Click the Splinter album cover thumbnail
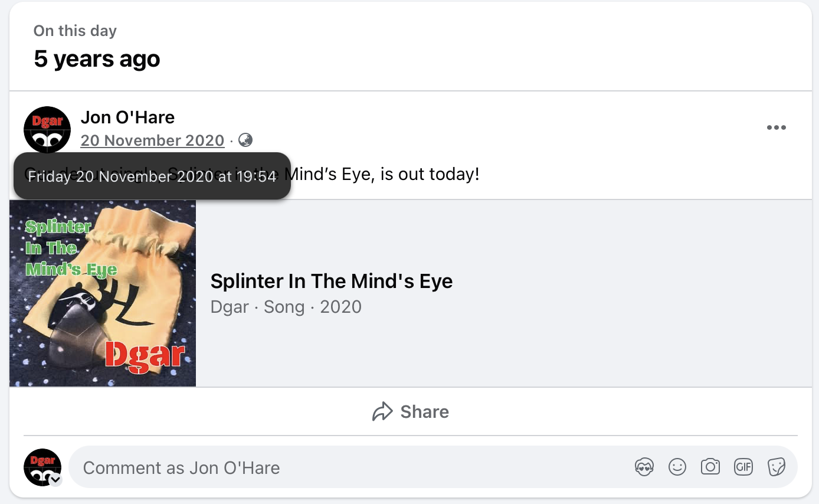 click(103, 293)
